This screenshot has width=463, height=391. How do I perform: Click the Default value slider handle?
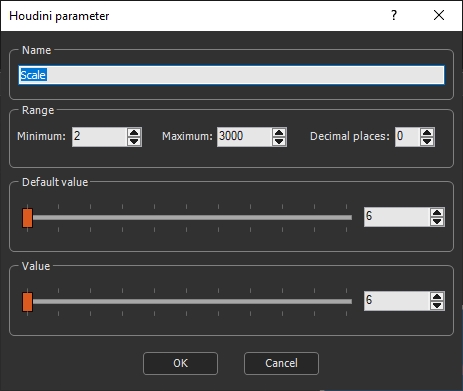[27, 218]
